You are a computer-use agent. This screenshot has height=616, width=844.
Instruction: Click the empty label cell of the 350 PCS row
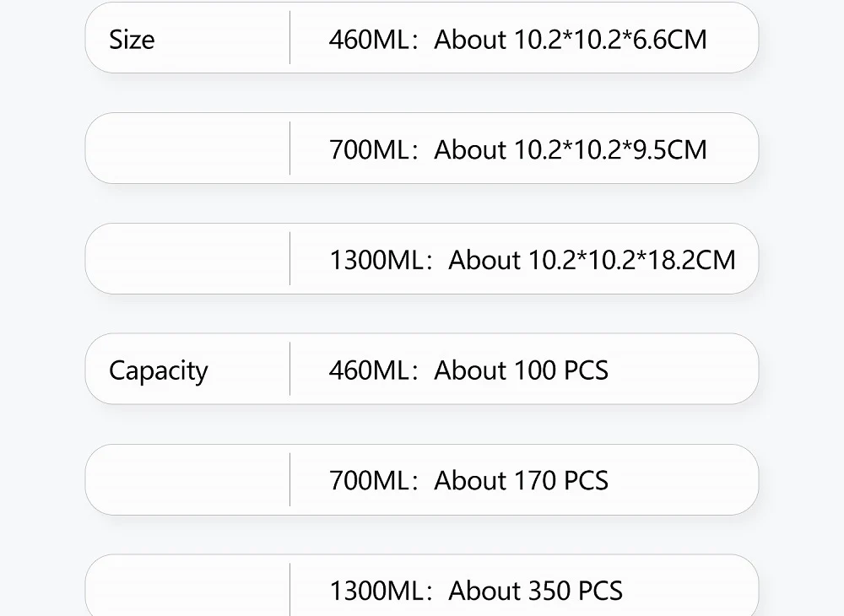point(187,589)
